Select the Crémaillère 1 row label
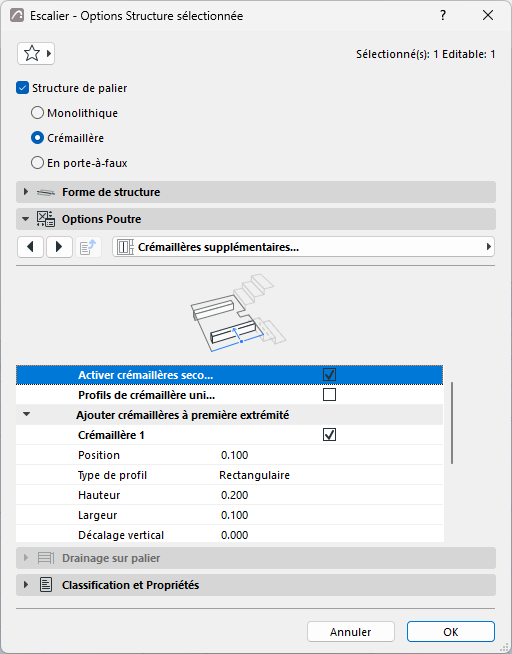Viewport: 512px width, 654px height. [111, 435]
